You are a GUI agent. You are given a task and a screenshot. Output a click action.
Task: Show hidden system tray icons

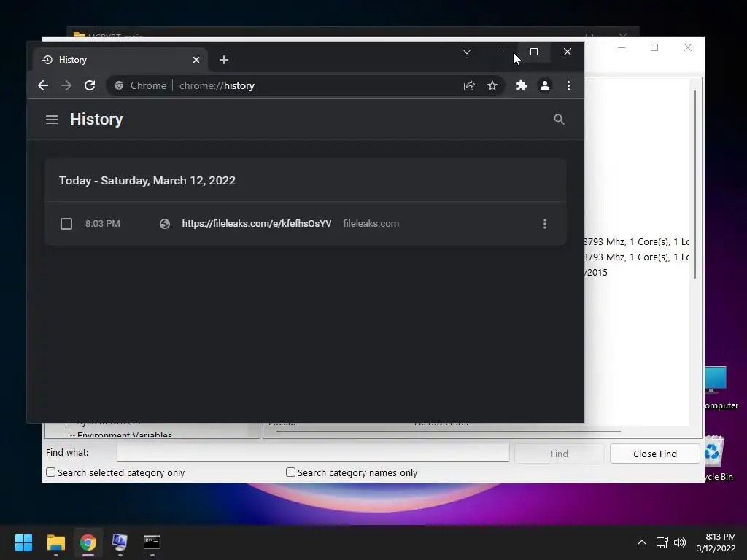click(x=642, y=542)
